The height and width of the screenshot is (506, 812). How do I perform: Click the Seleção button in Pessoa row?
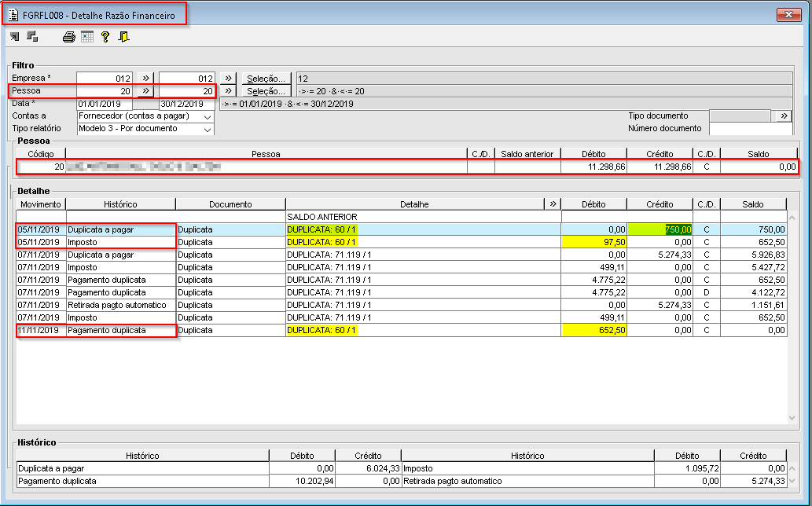(x=266, y=91)
